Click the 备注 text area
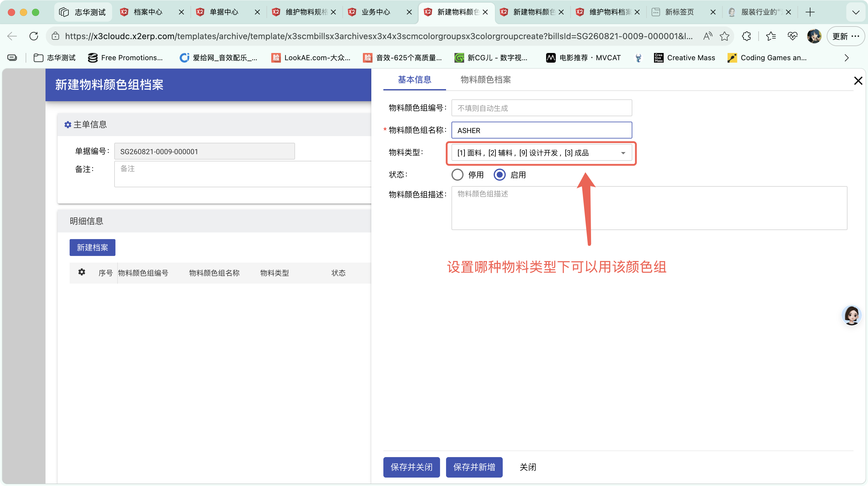The image size is (868, 486). click(243, 174)
